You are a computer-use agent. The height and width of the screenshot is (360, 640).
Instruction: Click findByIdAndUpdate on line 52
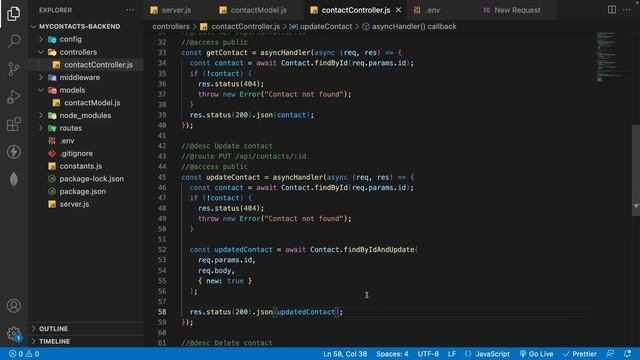pos(378,249)
